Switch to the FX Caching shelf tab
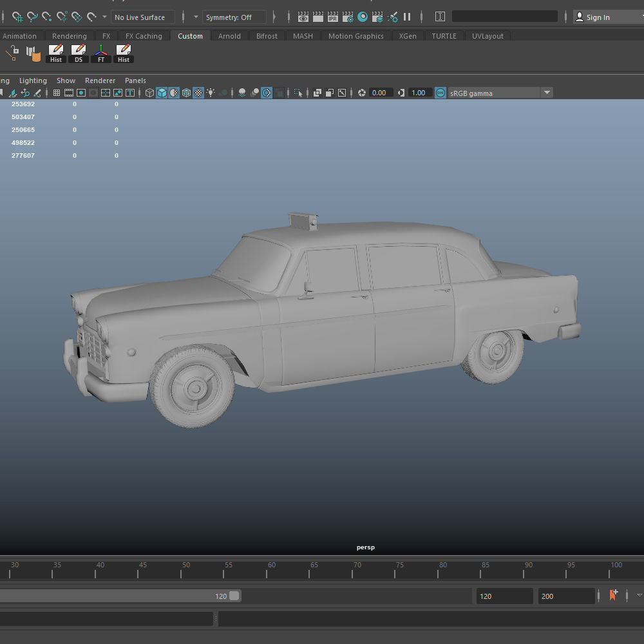The height and width of the screenshot is (644, 644). coord(144,35)
